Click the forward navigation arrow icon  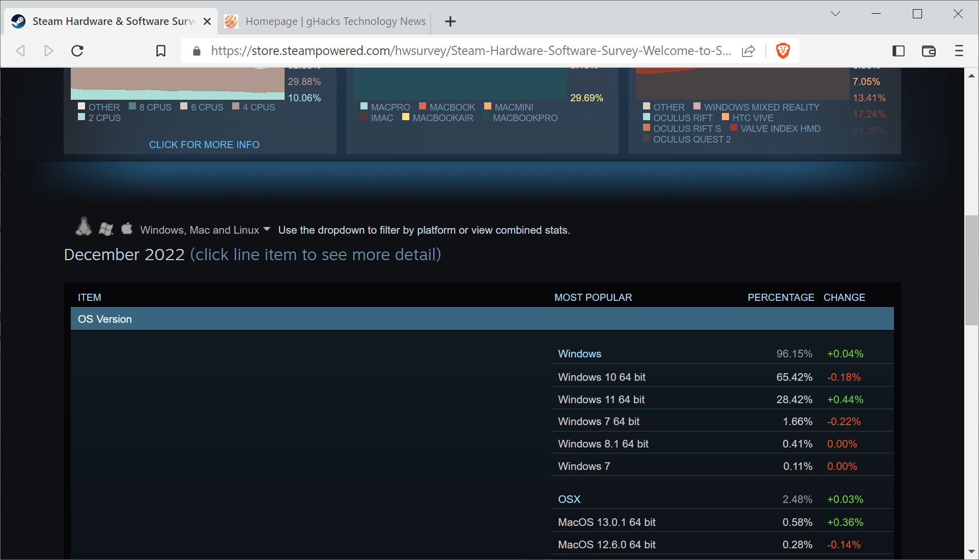coord(48,50)
